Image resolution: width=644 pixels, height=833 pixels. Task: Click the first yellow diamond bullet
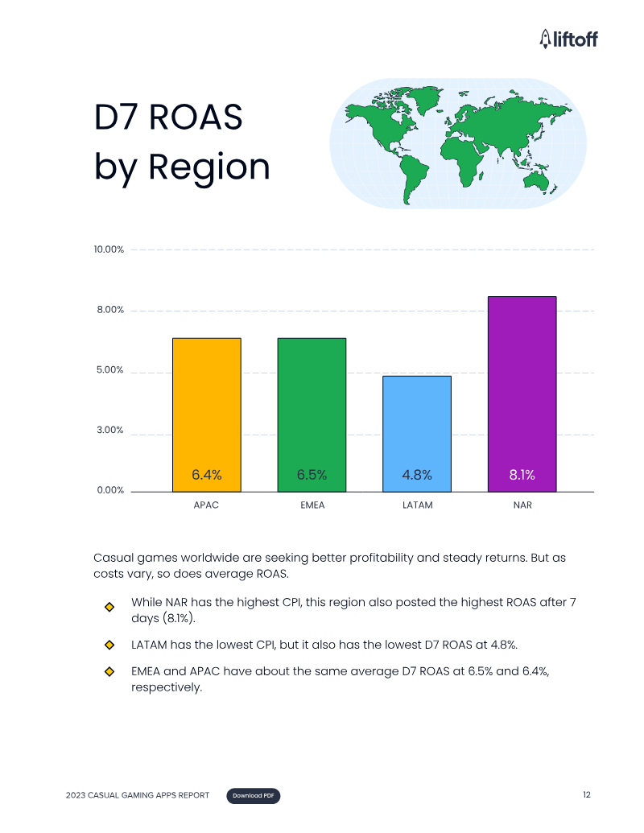(x=109, y=607)
